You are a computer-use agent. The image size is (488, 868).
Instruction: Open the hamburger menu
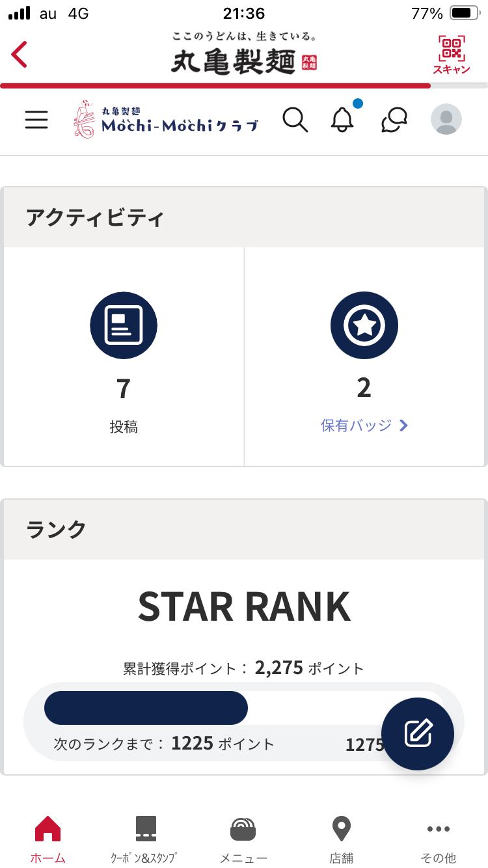tap(36, 120)
